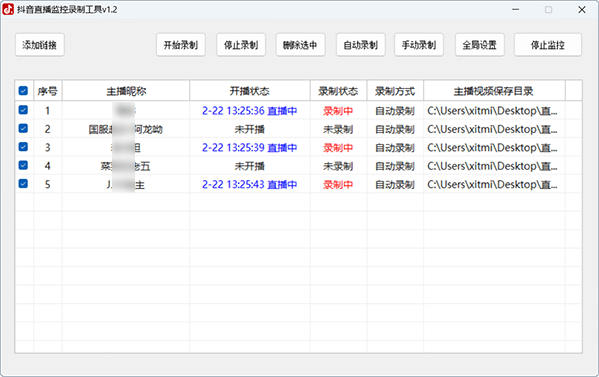
Task: Click the save path in row 4
Action: (x=492, y=166)
